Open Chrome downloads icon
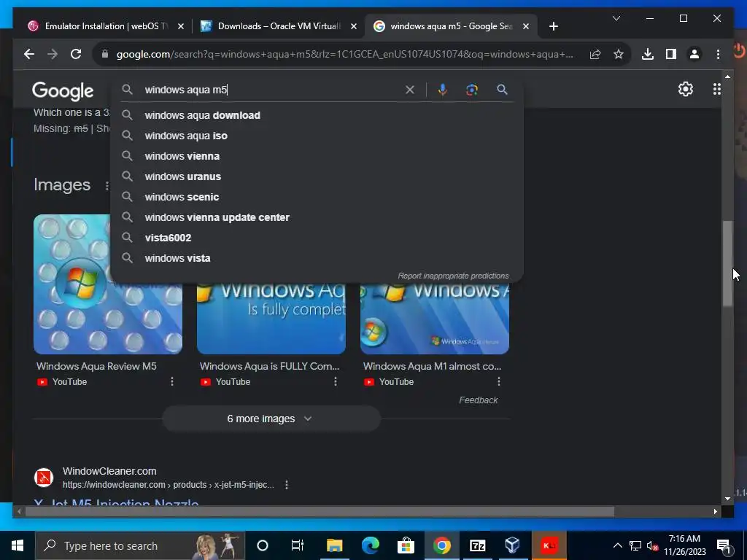747x560 pixels. [648, 54]
